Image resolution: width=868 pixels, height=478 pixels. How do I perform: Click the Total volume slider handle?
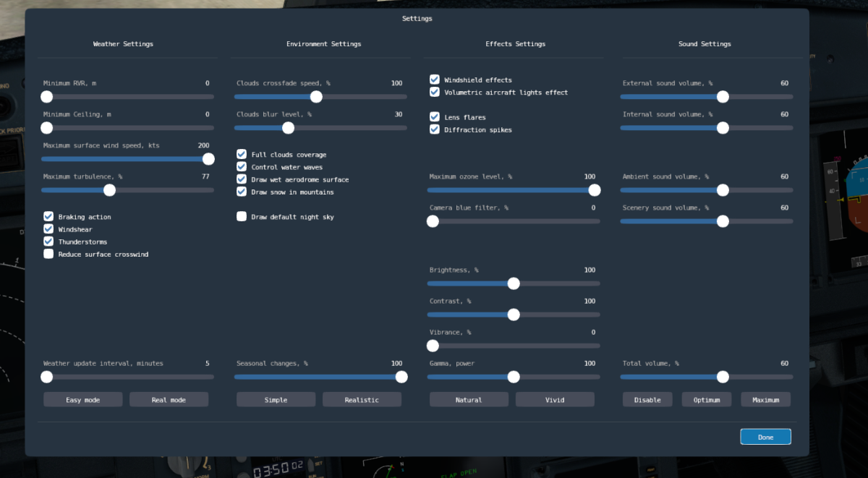[722, 377]
